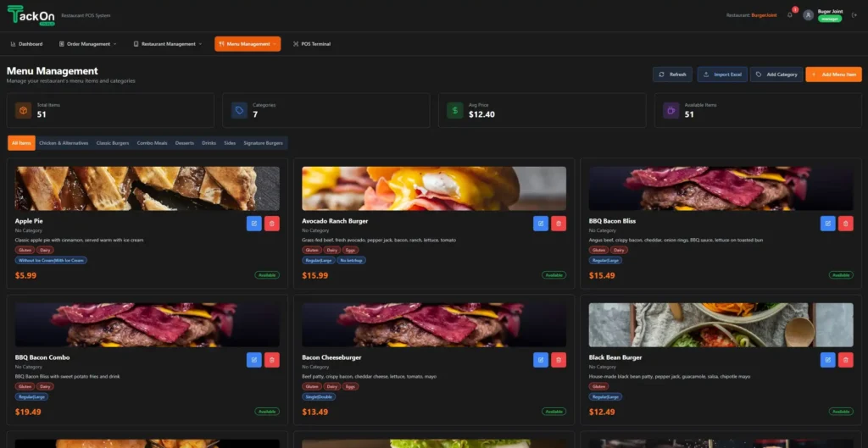The image size is (868, 448).
Task: Edit the BBQ Bacon Bliss item
Action: click(828, 224)
